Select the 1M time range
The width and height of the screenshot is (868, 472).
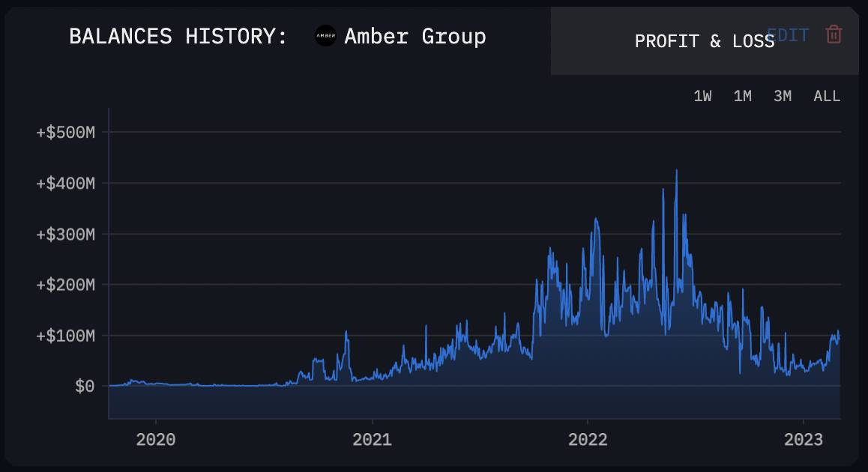point(742,97)
